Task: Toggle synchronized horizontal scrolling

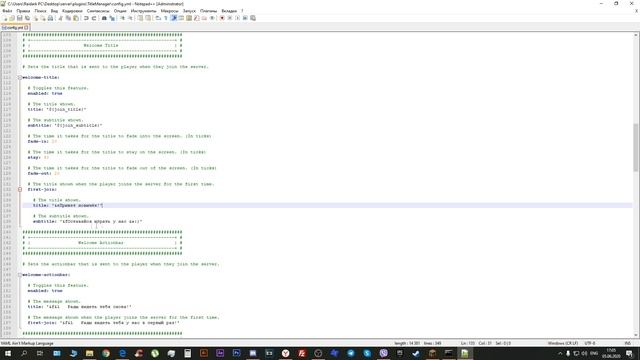Action: (148, 18)
